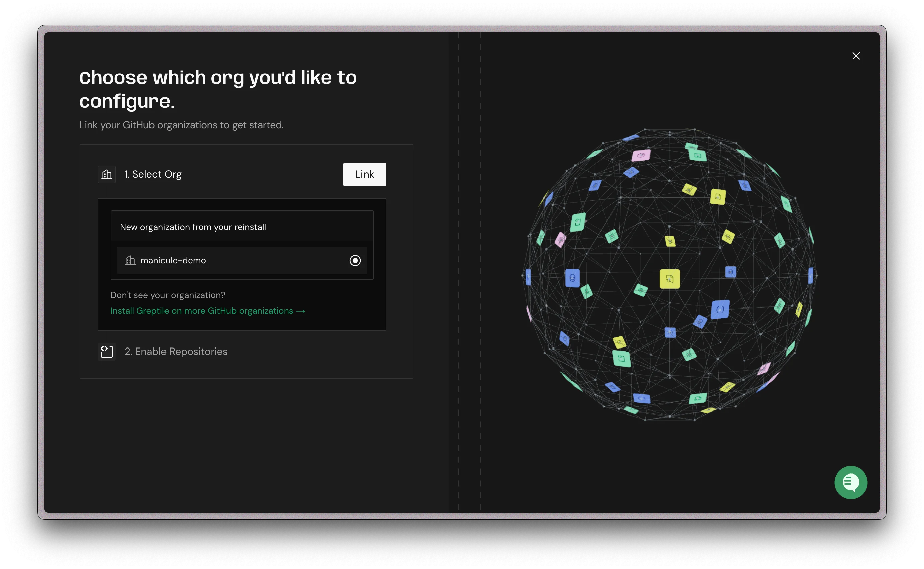
Task: Click the building icon next to manicule-demo
Action: point(130,260)
